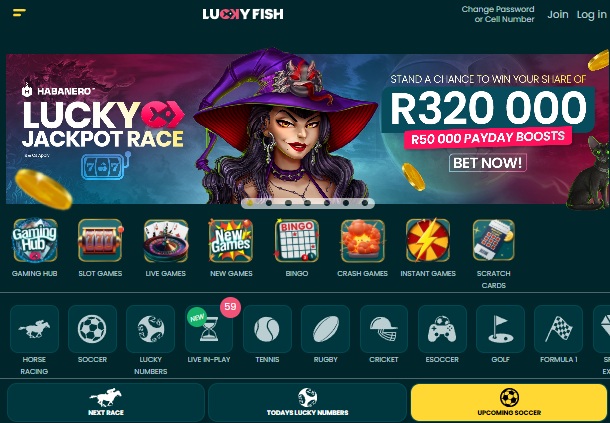Viewport: 610px width, 423px height.
Task: Choose the Cricket helmet icon
Action: coord(384,329)
